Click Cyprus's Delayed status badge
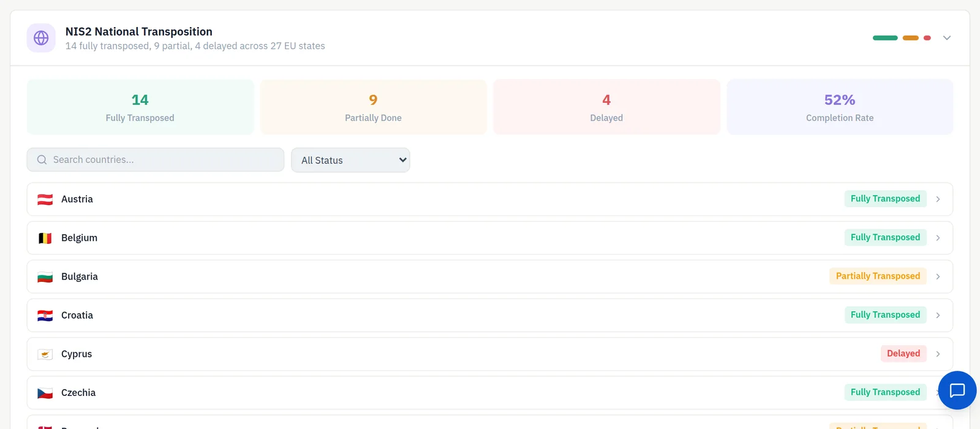The image size is (980, 429). point(903,353)
